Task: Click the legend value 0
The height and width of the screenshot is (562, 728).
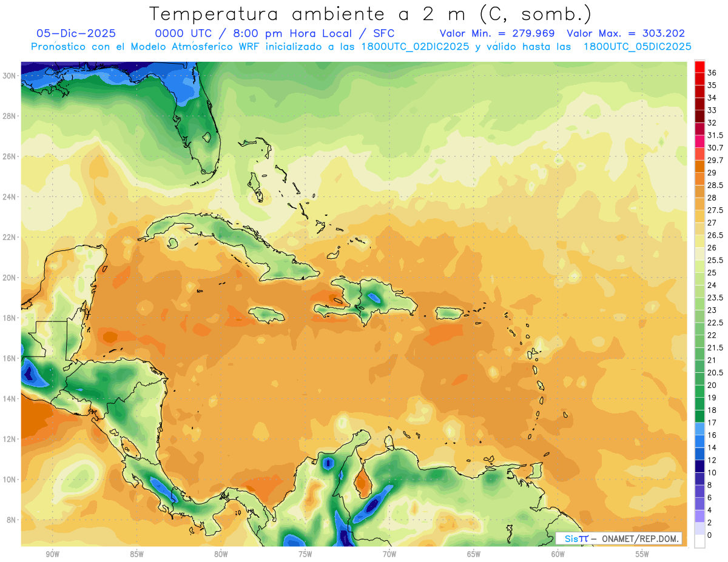Action: point(710,535)
